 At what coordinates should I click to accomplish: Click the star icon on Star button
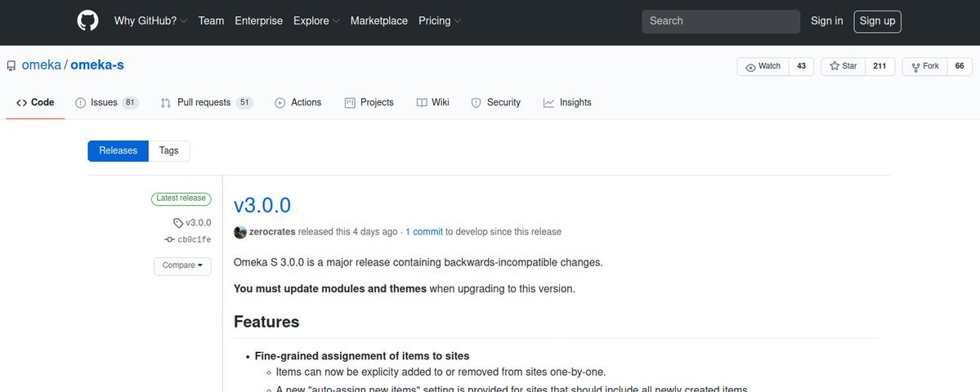[835, 66]
